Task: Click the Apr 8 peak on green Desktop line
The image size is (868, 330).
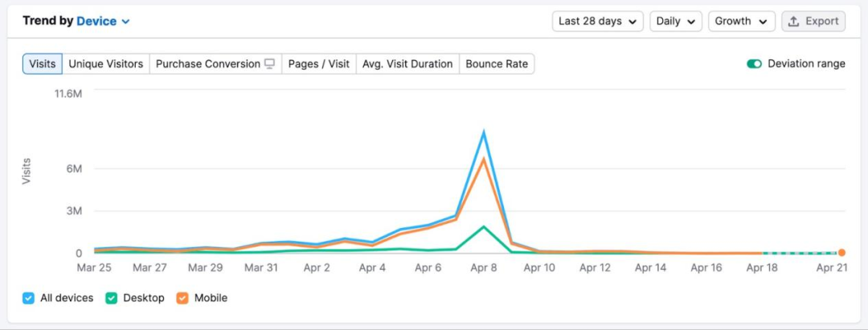Action: tap(484, 226)
